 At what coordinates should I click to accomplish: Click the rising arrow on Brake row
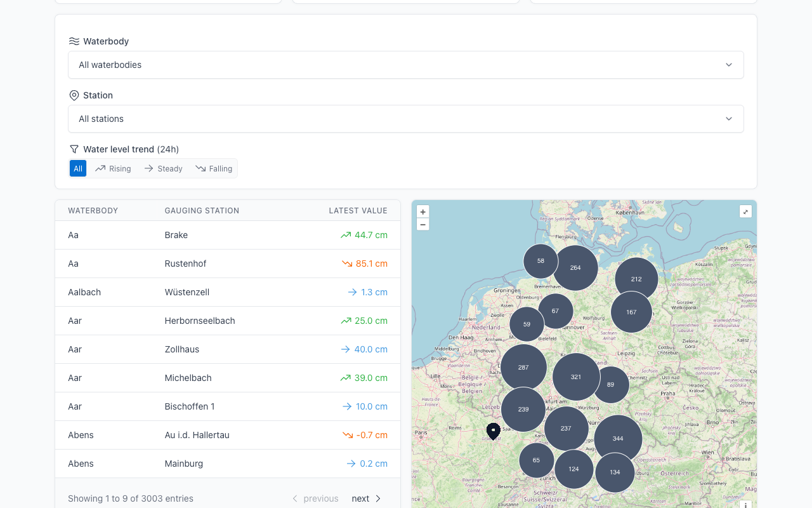(346, 235)
